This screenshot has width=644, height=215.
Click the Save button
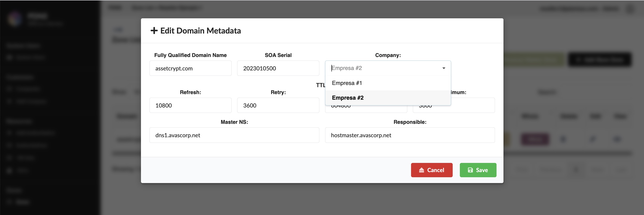point(478,170)
